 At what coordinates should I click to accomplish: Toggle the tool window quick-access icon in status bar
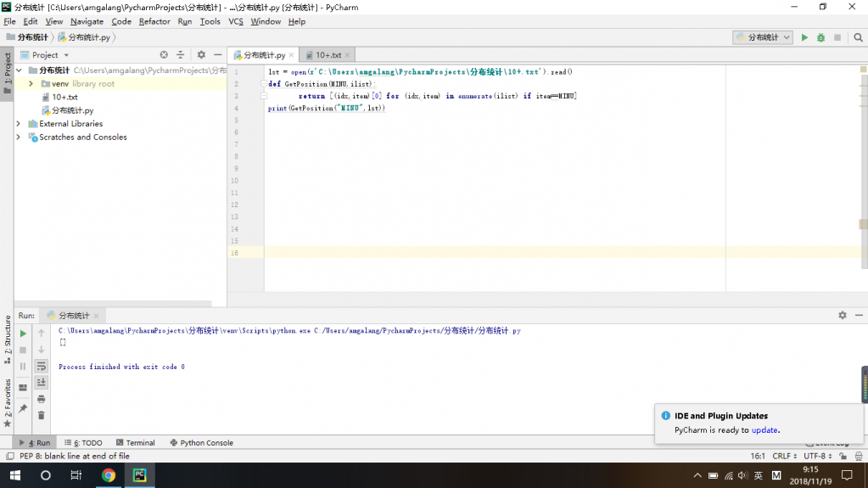[9, 457]
